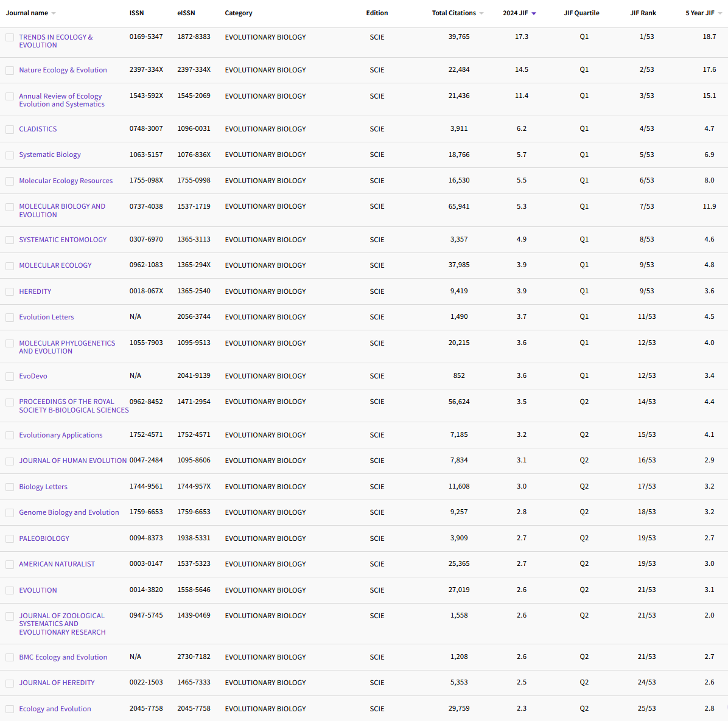Viewport: 728px width, 721px height.
Task: Open Molecular Ecology Resources link
Action: tap(66, 181)
